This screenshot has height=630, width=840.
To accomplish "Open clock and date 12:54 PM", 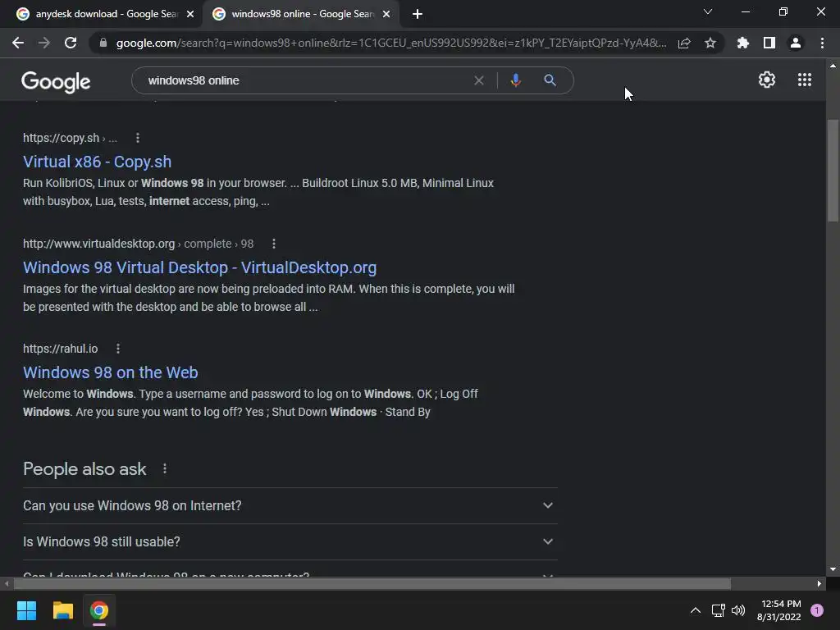I will click(779, 610).
